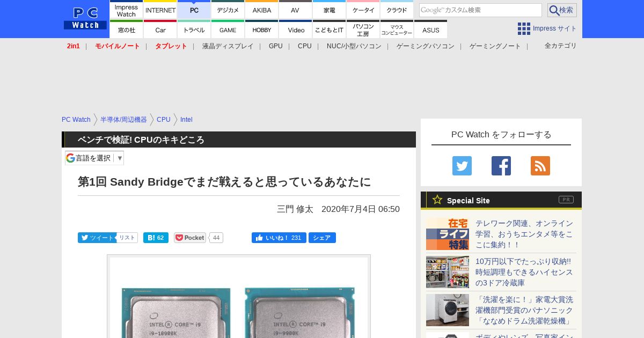This screenshot has height=338, width=644.
Task: Select the PC tab
Action: coord(194,9)
